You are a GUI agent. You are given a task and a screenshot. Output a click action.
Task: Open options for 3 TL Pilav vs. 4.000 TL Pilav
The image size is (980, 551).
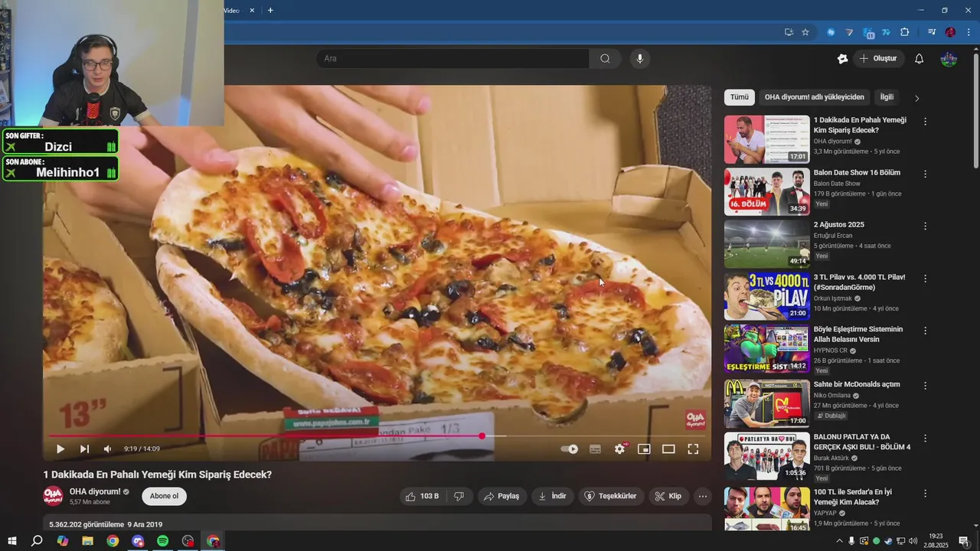click(925, 279)
